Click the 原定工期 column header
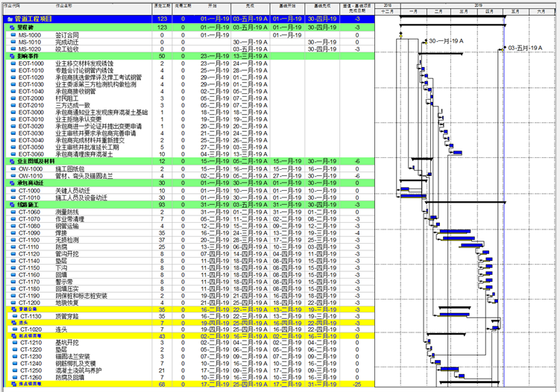The image size is (560, 392). coord(160,5)
